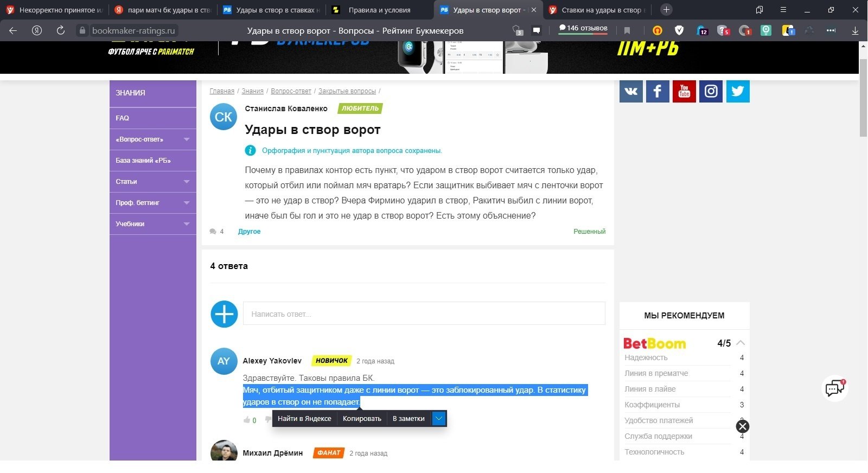Open the Instagram profile icon
The height and width of the screenshot is (473, 868).
[711, 91]
